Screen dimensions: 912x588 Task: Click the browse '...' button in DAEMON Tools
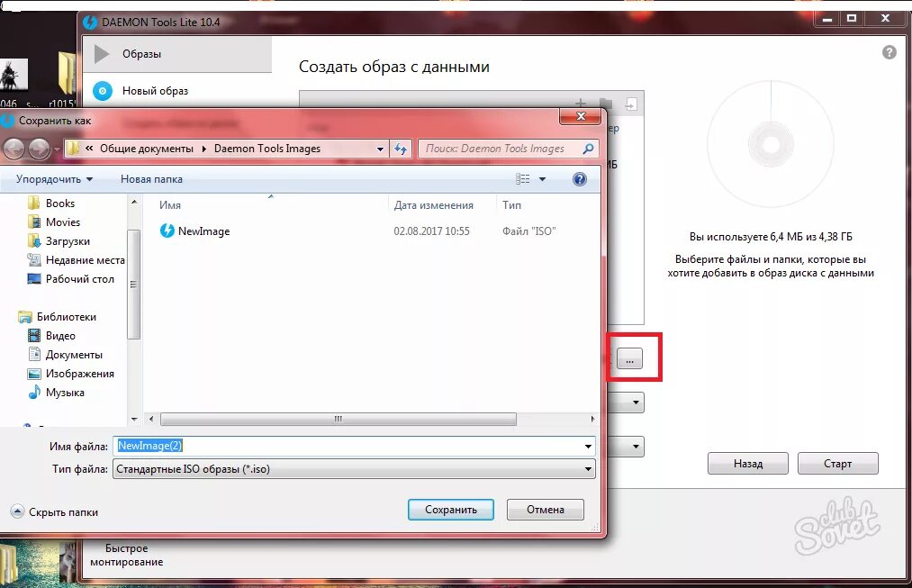coord(629,357)
